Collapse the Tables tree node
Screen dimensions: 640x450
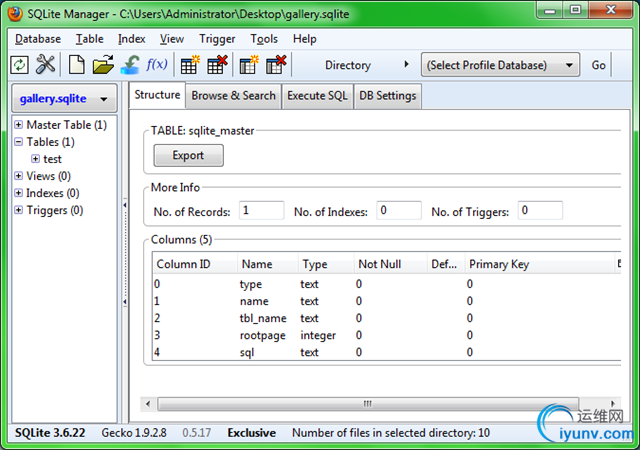[x=19, y=142]
